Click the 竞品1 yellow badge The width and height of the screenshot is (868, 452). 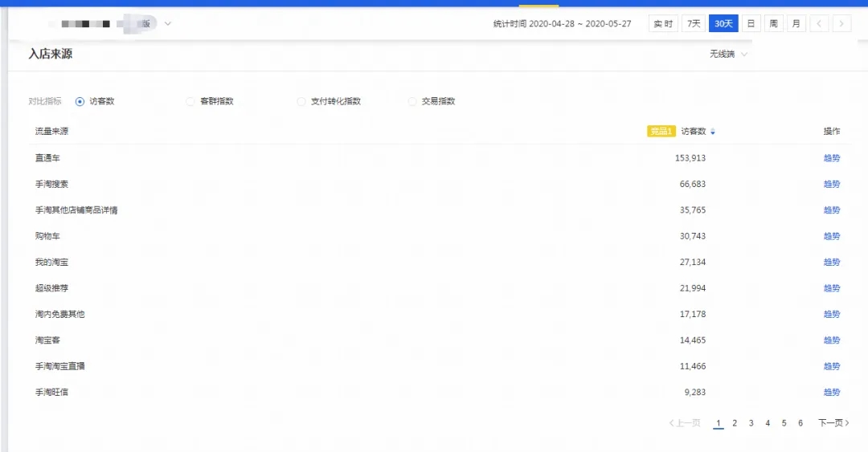[x=661, y=132]
